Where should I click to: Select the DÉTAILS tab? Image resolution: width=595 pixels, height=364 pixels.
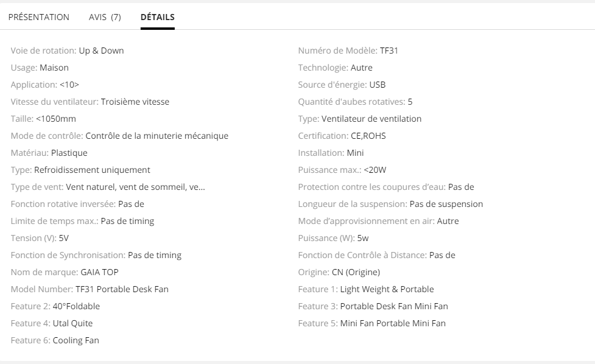pos(157,17)
